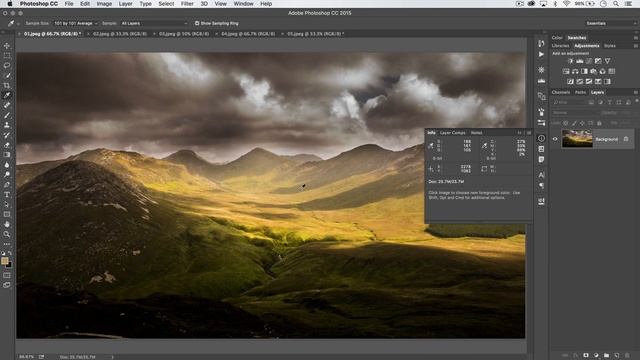Screen dimensions: 640x360
Task: Select the History Brush tool
Action: click(x=7, y=135)
